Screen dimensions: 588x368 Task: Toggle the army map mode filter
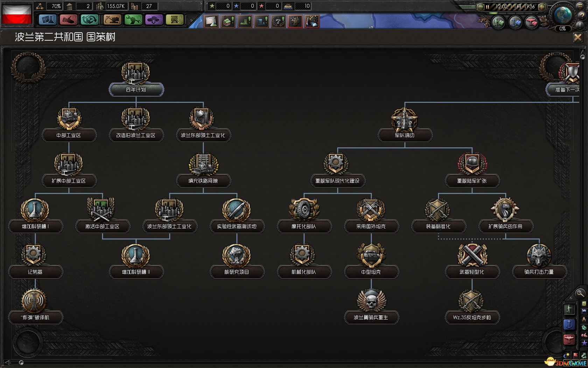pyautogui.click(x=569, y=309)
